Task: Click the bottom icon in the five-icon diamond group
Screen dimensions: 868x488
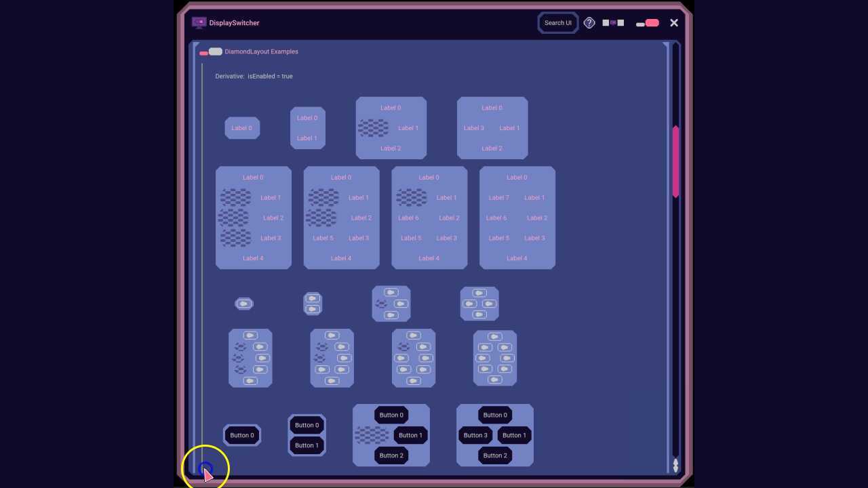Action: pos(250,381)
